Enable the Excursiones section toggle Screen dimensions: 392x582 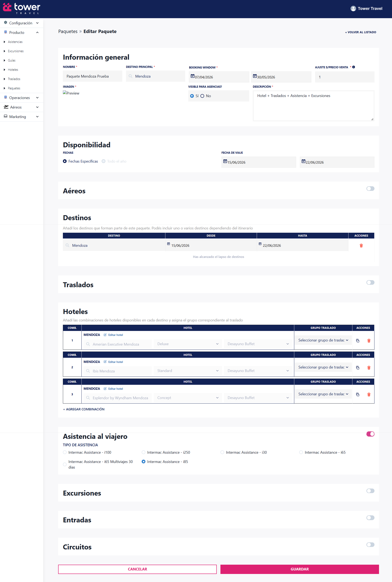pos(370,491)
